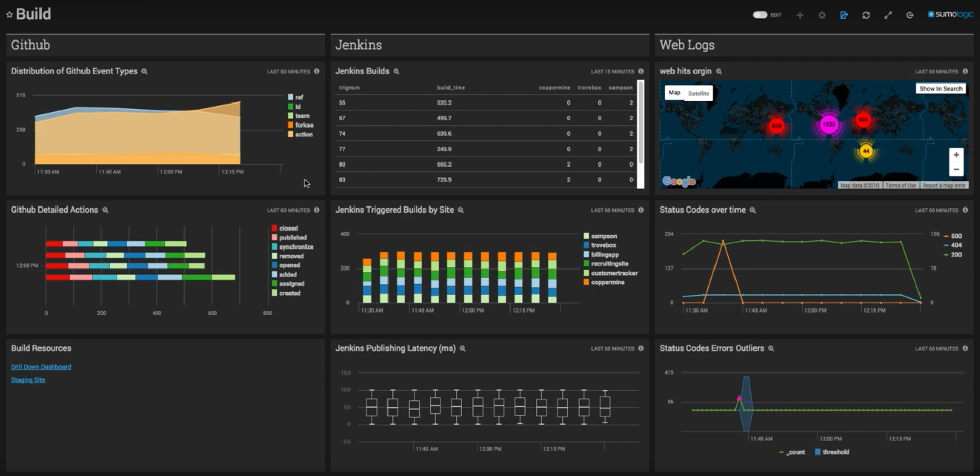This screenshot has width=980, height=476.
Task: Toggle the 404 status code legend entry
Action: (952, 245)
